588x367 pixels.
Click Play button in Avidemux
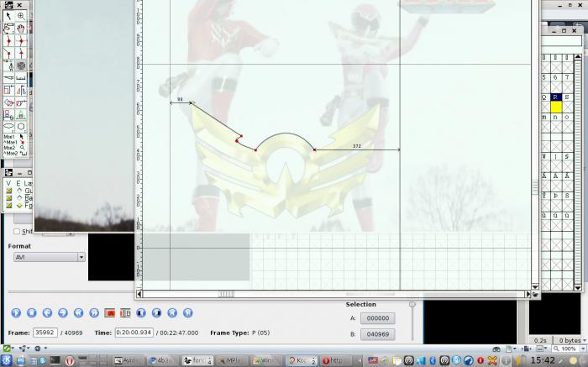16,312
